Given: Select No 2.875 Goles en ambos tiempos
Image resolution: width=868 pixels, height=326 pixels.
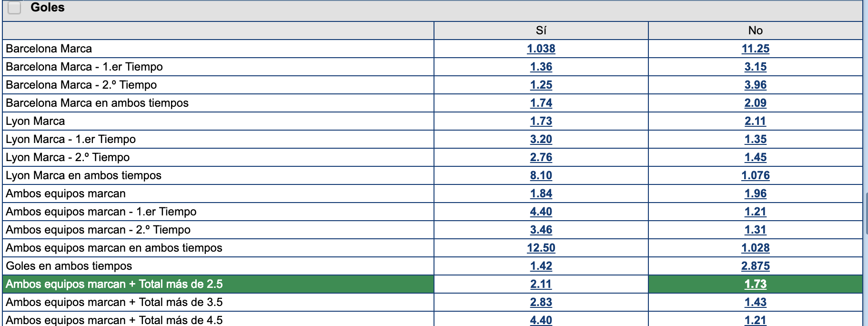Looking at the screenshot, I should click(x=755, y=266).
